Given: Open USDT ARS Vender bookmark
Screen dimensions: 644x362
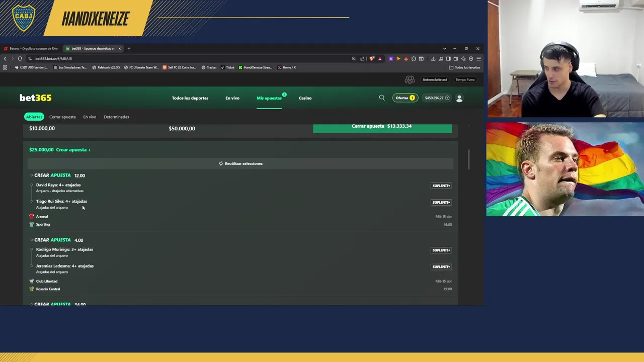Looking at the screenshot, I should tap(31, 67).
